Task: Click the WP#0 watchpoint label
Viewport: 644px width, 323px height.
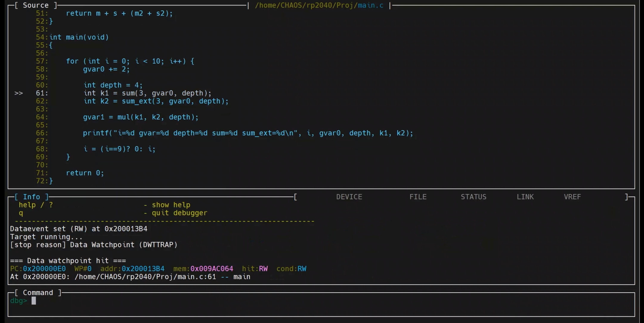Action: (83, 269)
